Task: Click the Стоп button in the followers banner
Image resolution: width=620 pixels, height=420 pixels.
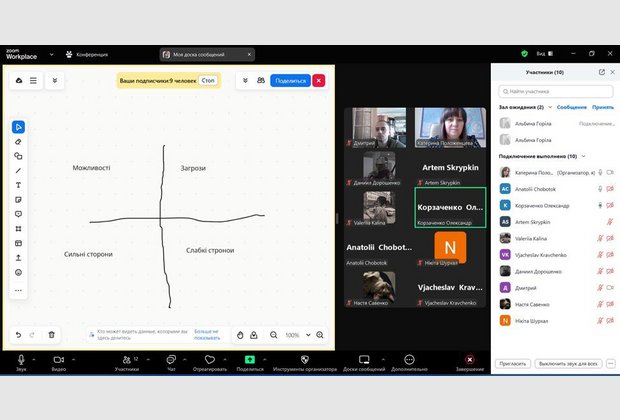Action: click(208, 81)
